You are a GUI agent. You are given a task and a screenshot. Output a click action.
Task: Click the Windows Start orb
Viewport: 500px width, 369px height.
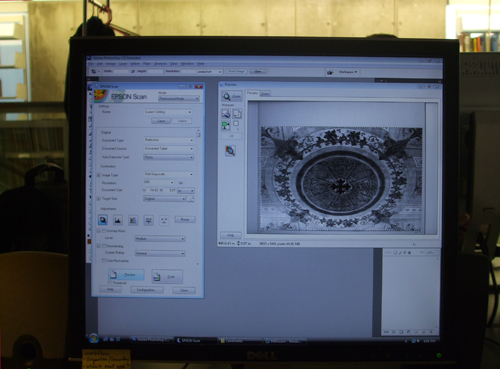pyautogui.click(x=94, y=338)
